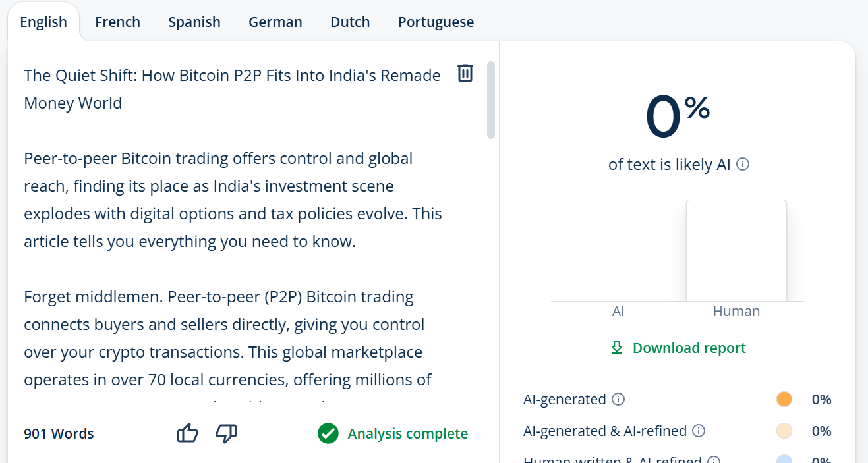Screen dimensions: 868x463
Task: Open the German language tab
Action: (275, 22)
